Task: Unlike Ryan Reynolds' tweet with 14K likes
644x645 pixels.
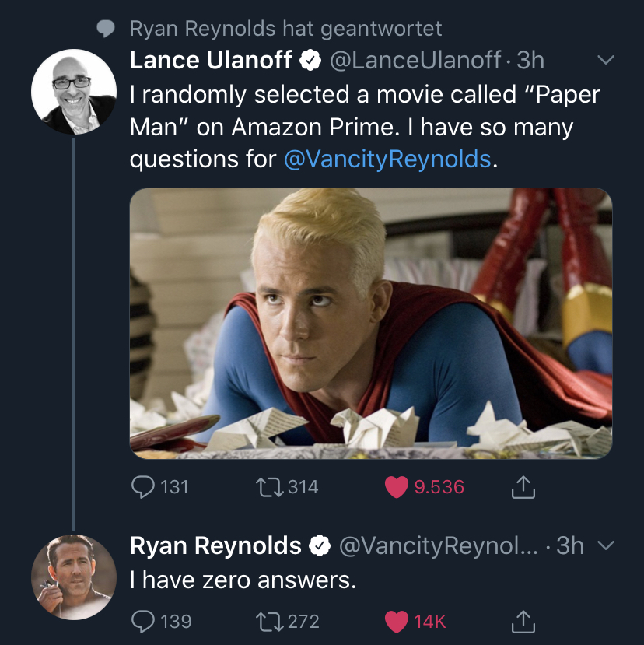Action: pyautogui.click(x=397, y=621)
